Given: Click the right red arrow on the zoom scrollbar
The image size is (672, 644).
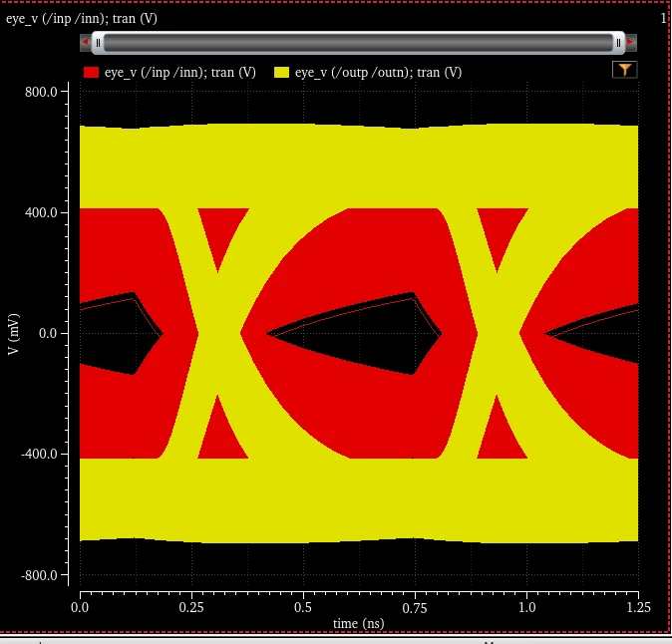Looking at the screenshot, I should click(x=630, y=42).
